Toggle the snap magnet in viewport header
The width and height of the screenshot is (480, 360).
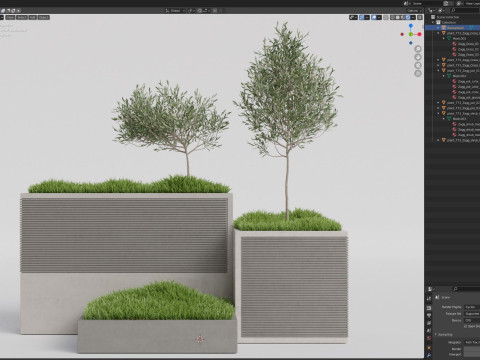[199, 11]
